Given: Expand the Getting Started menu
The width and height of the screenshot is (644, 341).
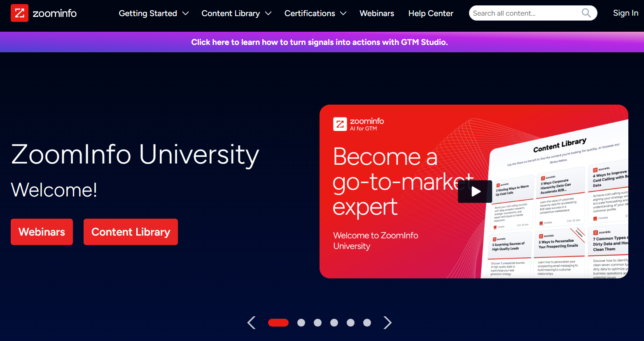Looking at the screenshot, I should 154,13.
